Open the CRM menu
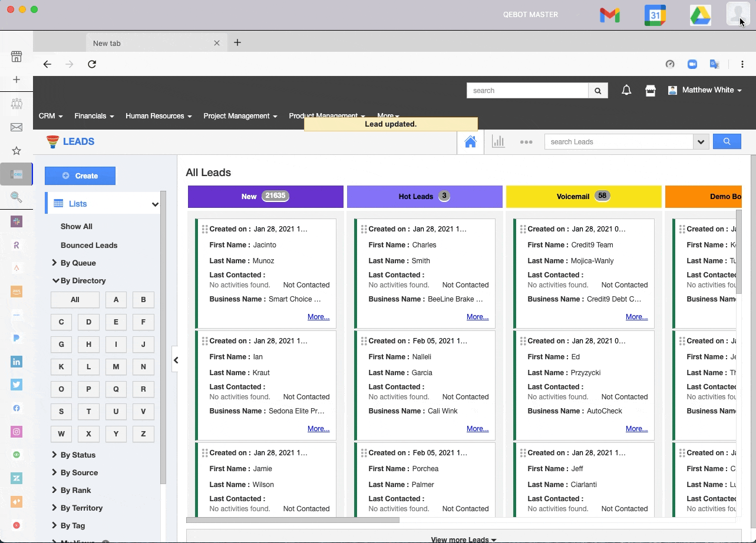The width and height of the screenshot is (756, 543). coord(51,116)
